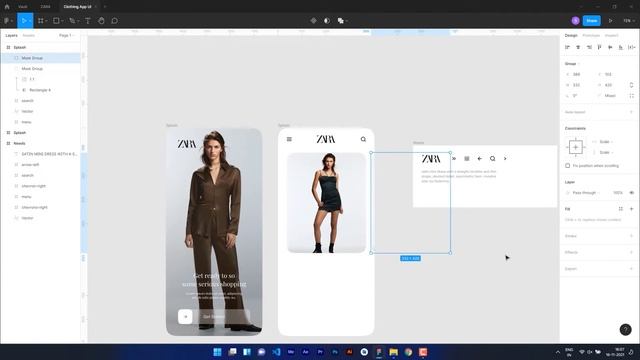
Task: Switch to the Prototype tab
Action: 591,36
